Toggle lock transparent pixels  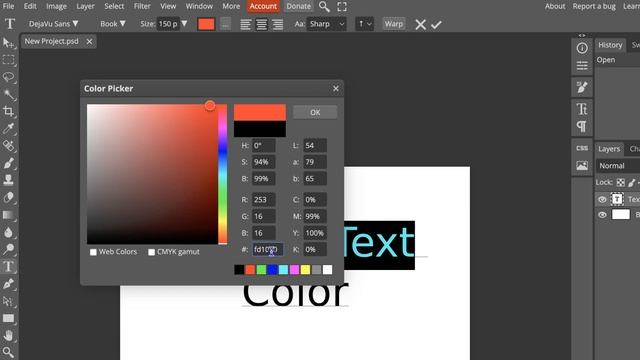point(620,182)
